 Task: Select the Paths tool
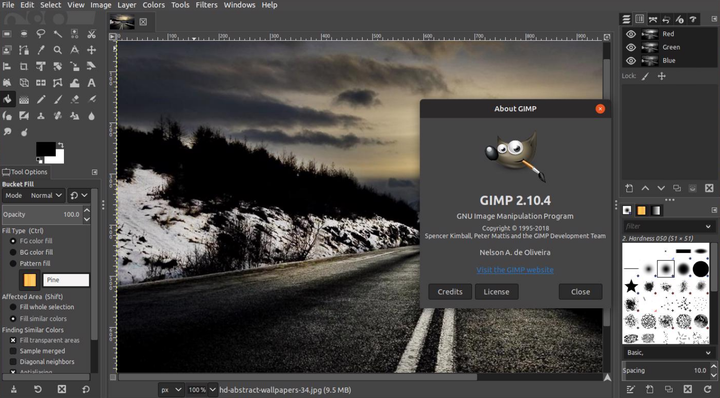(x=24, y=50)
